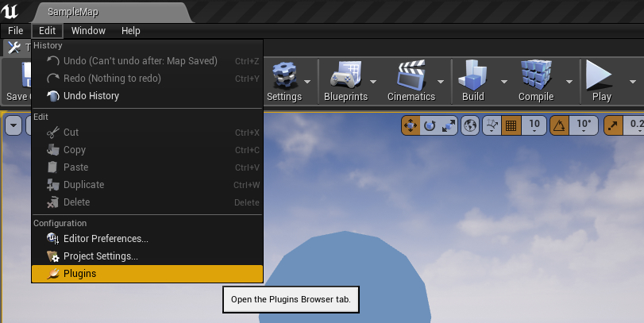Screen dimensions: 644x323
Task: Toggle scale snapping icon
Action: [x=614, y=125]
